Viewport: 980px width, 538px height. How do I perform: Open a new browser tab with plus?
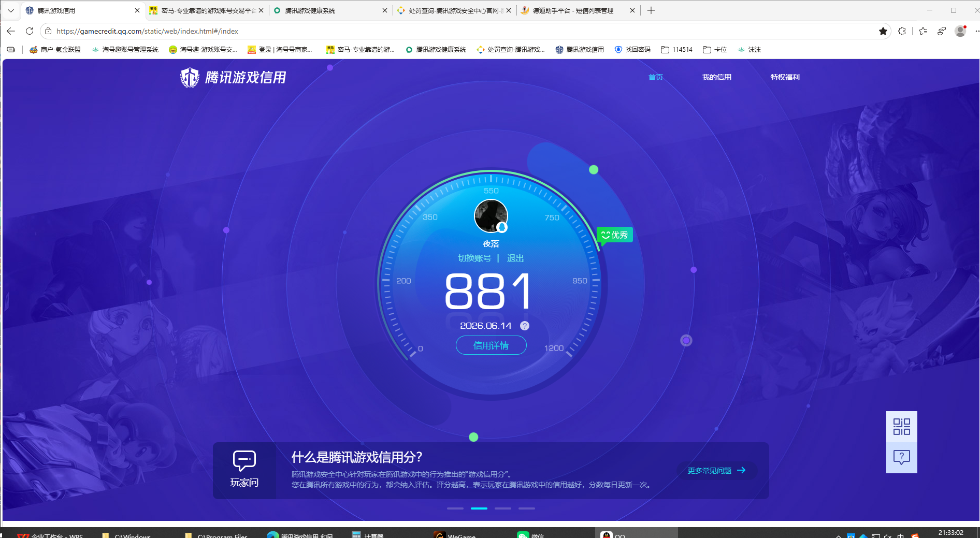[x=651, y=10]
